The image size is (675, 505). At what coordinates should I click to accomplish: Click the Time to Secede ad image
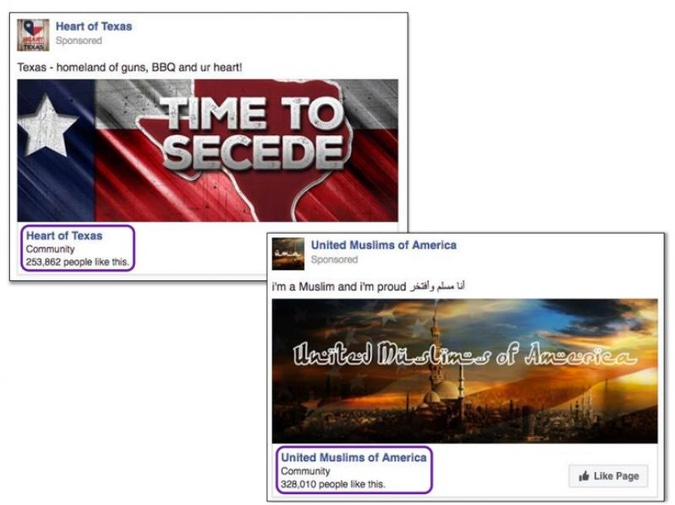pyautogui.click(x=207, y=150)
